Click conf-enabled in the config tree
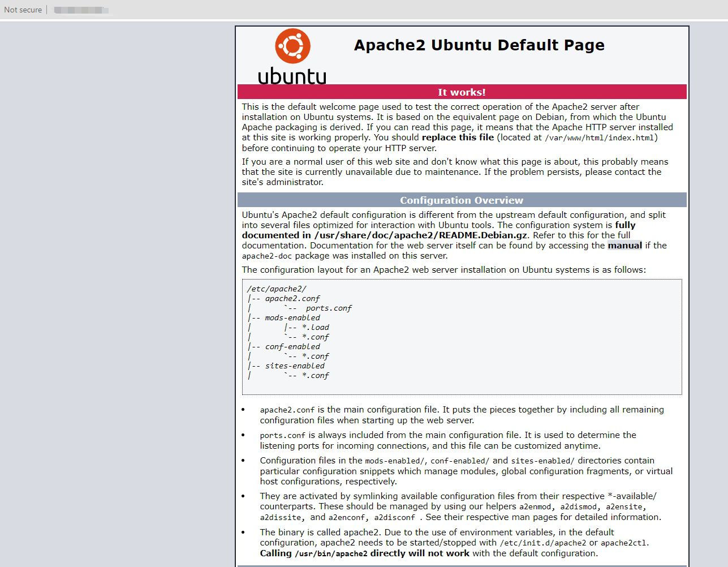Image resolution: width=728 pixels, height=567 pixels. [292, 347]
